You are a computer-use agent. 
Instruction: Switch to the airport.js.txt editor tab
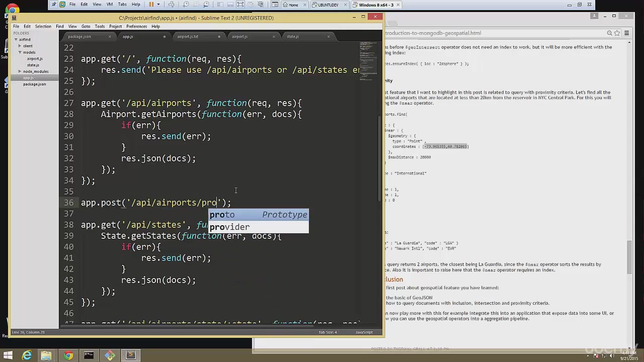point(188,37)
